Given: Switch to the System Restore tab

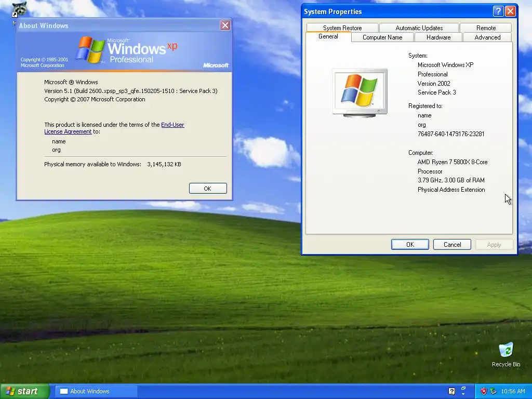Looking at the screenshot, I should (342, 28).
